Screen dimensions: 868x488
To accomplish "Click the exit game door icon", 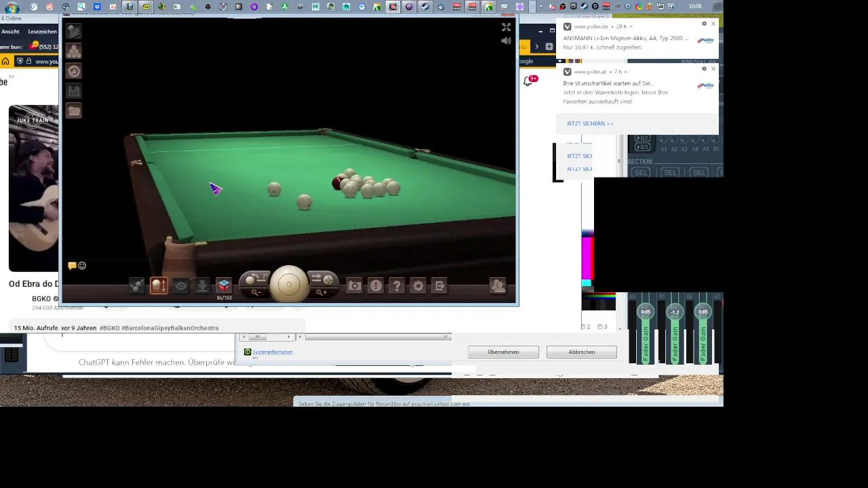I will [440, 286].
